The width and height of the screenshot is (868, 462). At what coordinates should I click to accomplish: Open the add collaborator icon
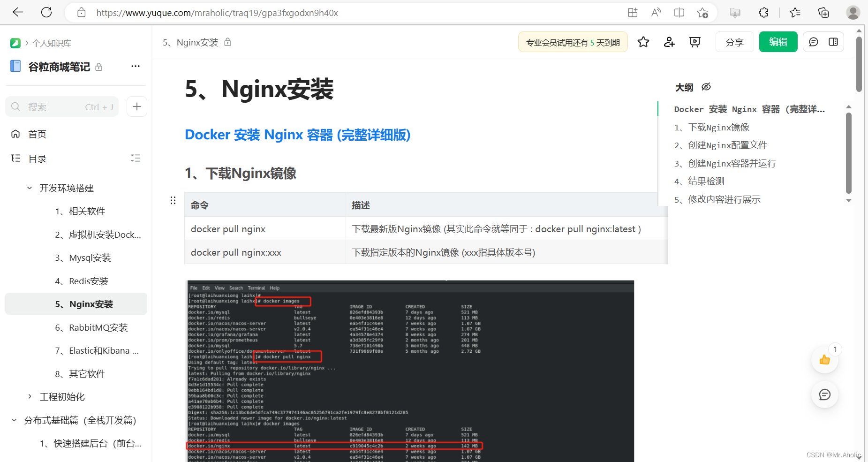669,42
